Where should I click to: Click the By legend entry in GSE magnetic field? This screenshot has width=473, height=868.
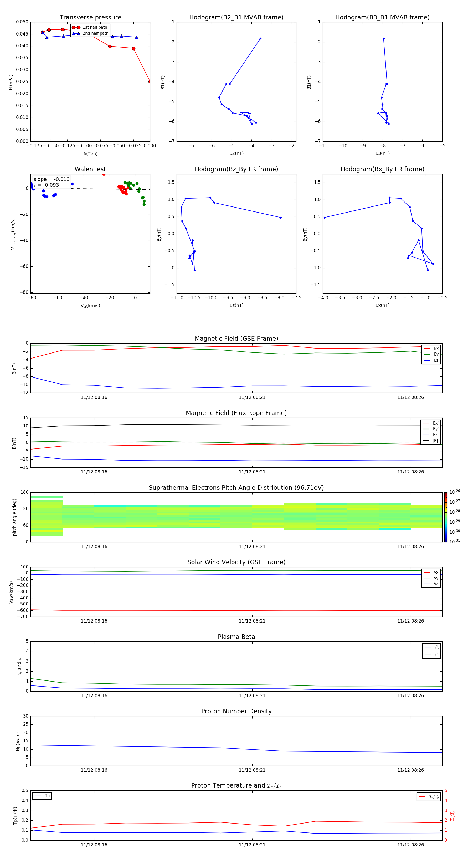[x=431, y=354]
